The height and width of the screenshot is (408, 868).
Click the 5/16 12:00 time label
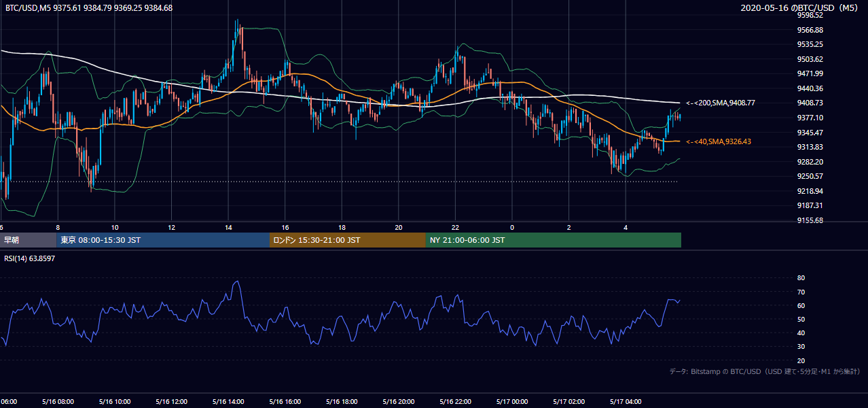click(171, 402)
